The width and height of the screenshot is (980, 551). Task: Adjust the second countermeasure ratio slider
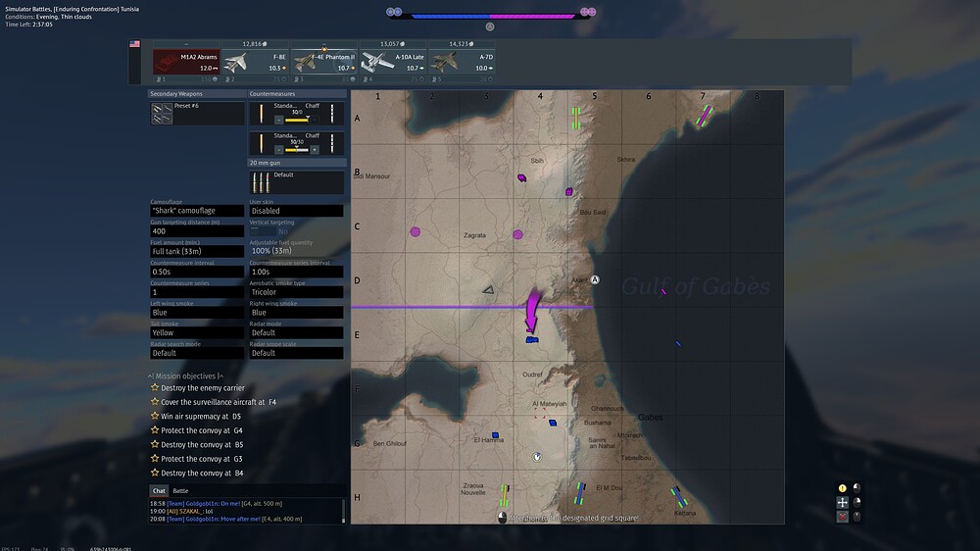click(x=296, y=150)
